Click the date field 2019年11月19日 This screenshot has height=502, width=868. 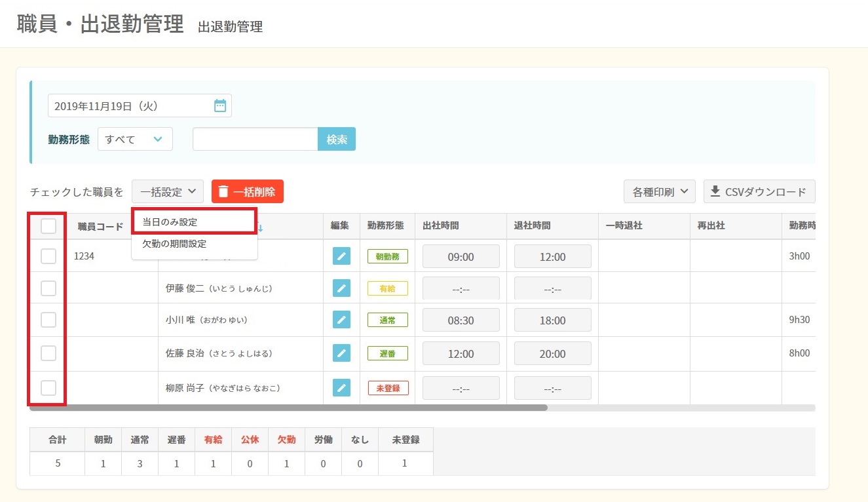click(x=140, y=106)
